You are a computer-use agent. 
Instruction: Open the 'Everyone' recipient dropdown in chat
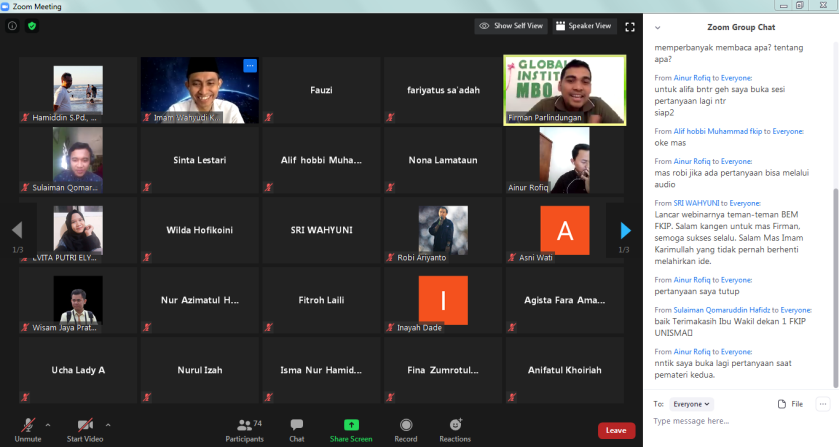click(x=692, y=404)
